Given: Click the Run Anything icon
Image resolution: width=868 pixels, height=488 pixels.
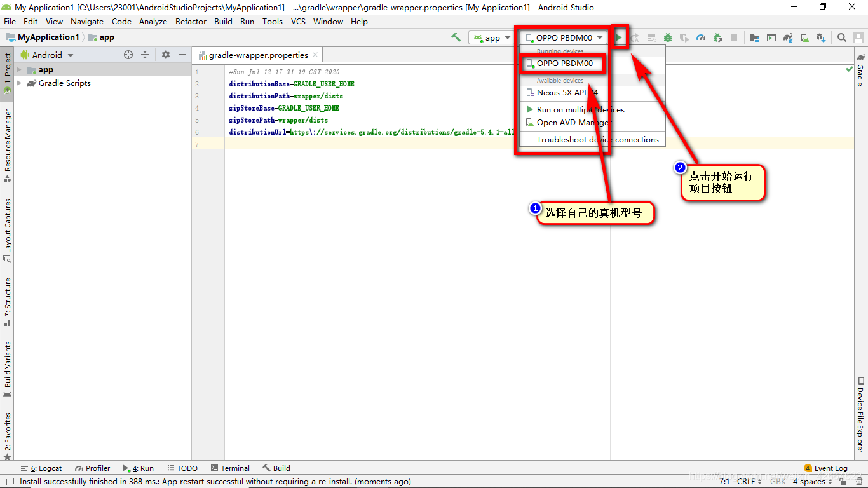Looking at the screenshot, I should click(771, 37).
